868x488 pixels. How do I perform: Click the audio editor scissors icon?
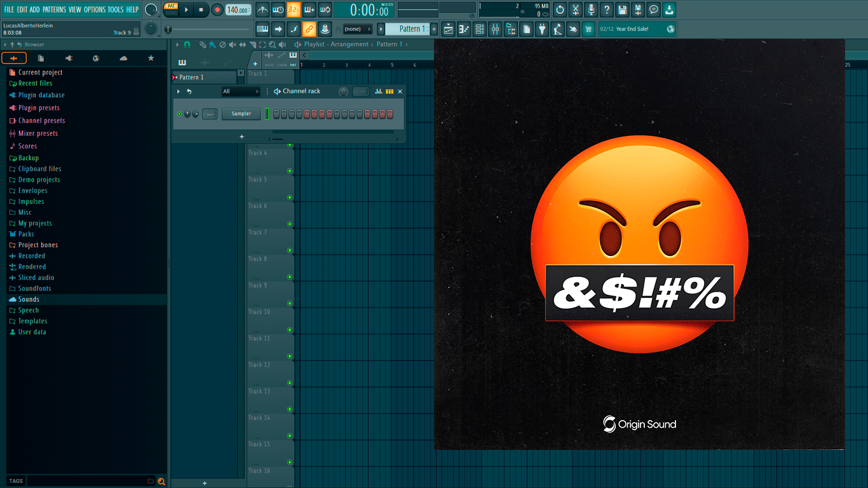[x=576, y=10]
